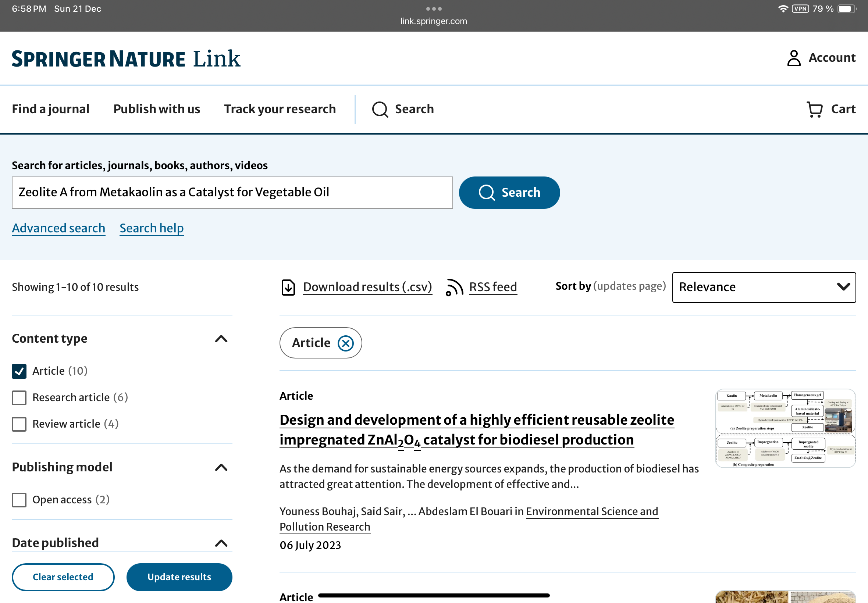Enable the Open access checkbox

19,500
